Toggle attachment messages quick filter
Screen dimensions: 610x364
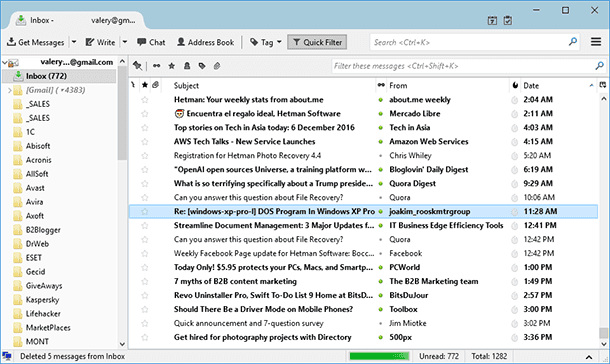coord(217,66)
